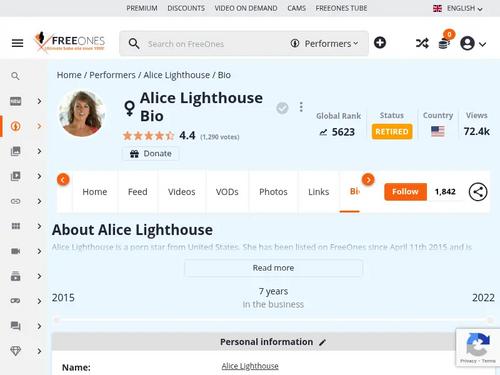Click the Read more button

click(x=273, y=268)
